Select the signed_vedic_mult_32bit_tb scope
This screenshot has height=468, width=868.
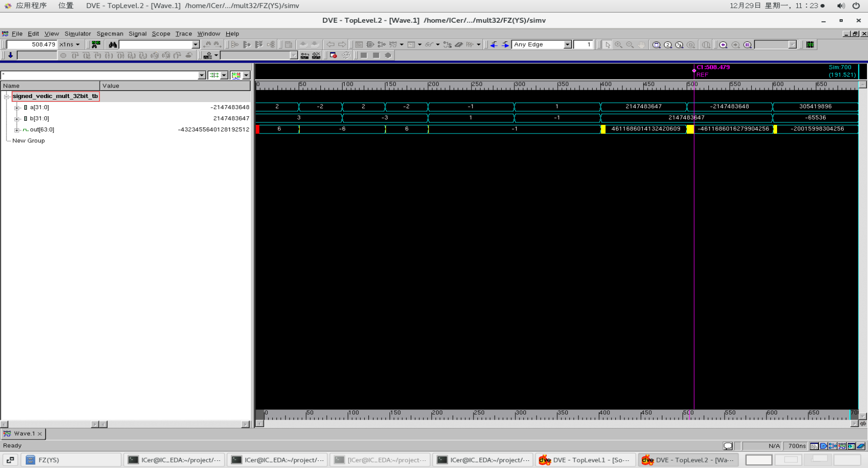(56, 96)
